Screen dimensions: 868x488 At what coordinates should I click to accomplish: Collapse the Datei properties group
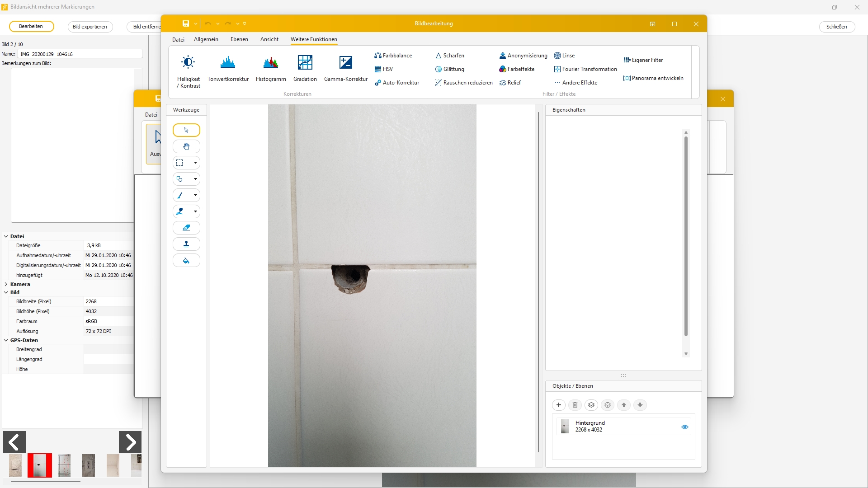tap(6, 236)
